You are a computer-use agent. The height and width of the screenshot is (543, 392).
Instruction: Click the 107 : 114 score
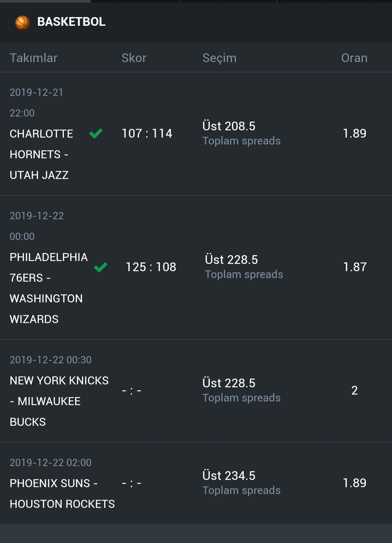(147, 134)
